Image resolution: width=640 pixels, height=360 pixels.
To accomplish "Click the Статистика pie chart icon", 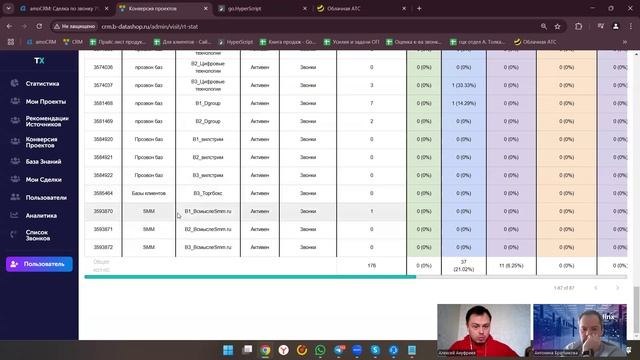I will click(x=15, y=83).
